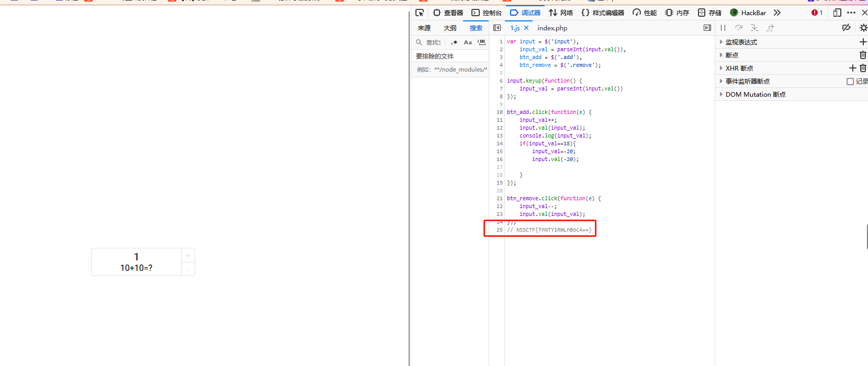
Task: Click the page's plus increment button
Action: (x=188, y=255)
